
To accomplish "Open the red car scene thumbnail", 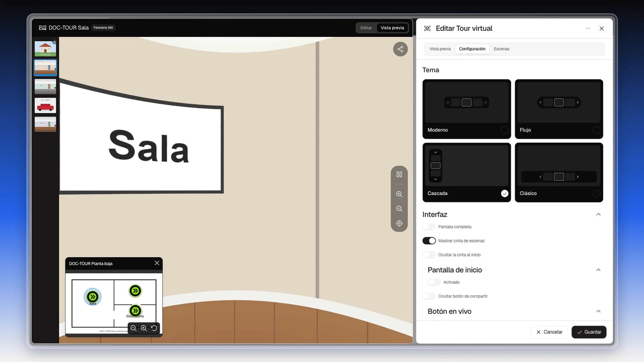I will [x=45, y=105].
